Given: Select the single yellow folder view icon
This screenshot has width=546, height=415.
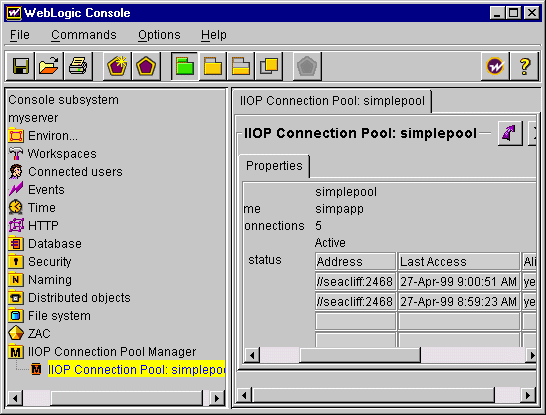Looking at the screenshot, I should (x=213, y=66).
